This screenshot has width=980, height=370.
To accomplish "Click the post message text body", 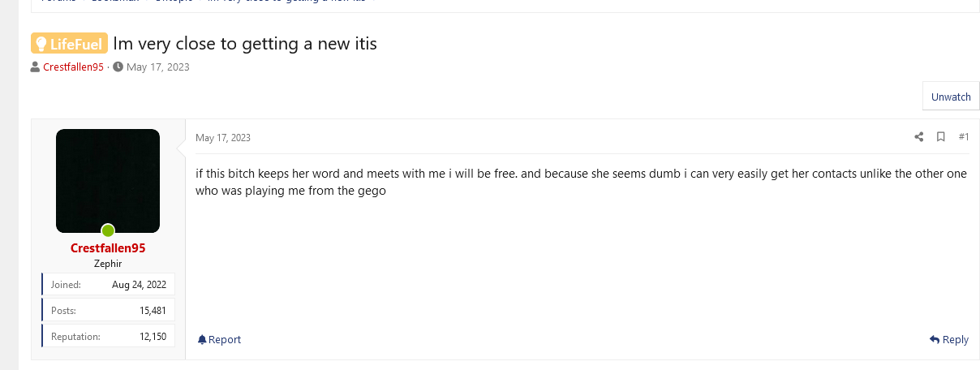I will tap(581, 183).
